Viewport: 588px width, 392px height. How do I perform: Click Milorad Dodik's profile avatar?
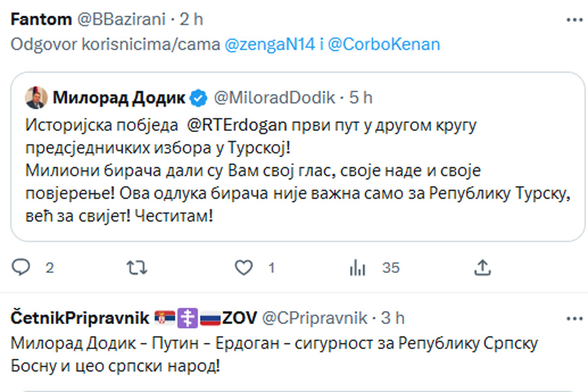pos(35,98)
